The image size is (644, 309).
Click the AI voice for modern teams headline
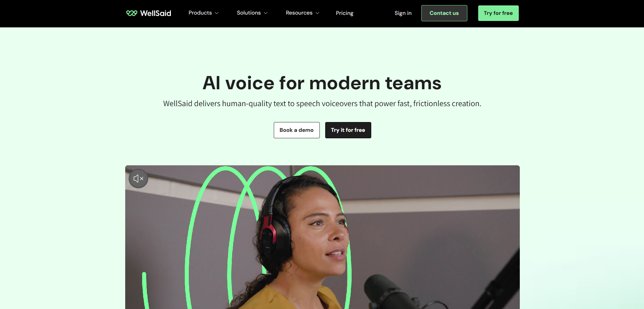point(322,83)
